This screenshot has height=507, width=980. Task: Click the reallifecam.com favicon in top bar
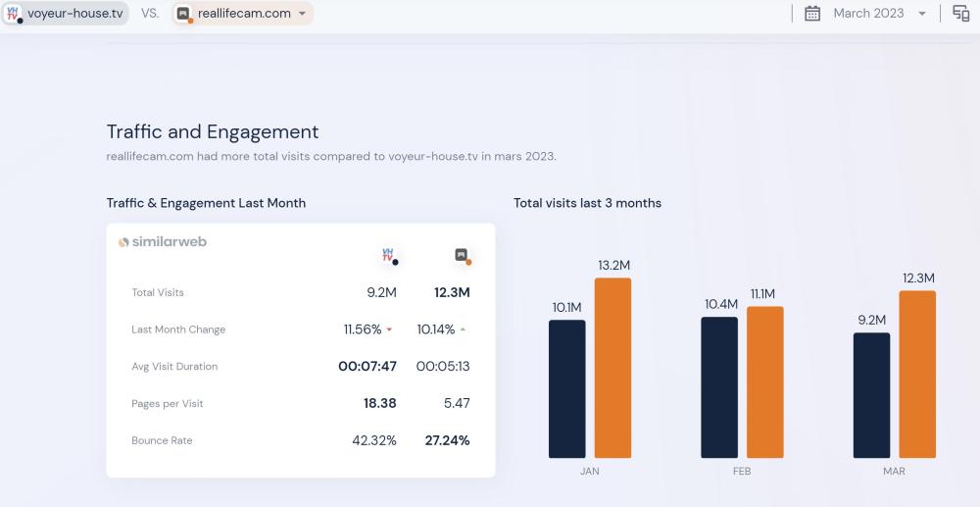[x=183, y=14]
